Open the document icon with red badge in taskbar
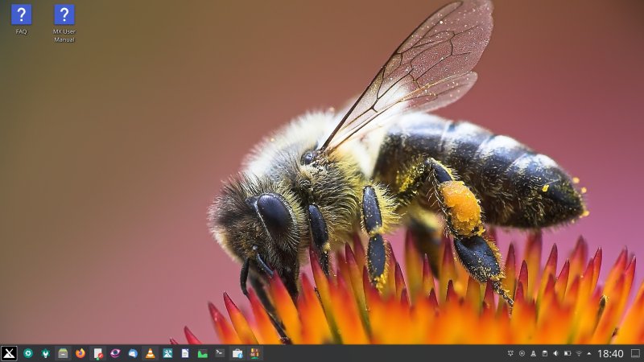The image size is (644, 362). click(98, 353)
